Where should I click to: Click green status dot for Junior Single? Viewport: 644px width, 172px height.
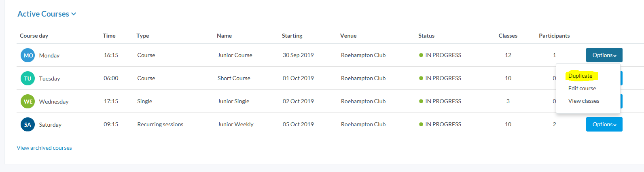pos(421,102)
